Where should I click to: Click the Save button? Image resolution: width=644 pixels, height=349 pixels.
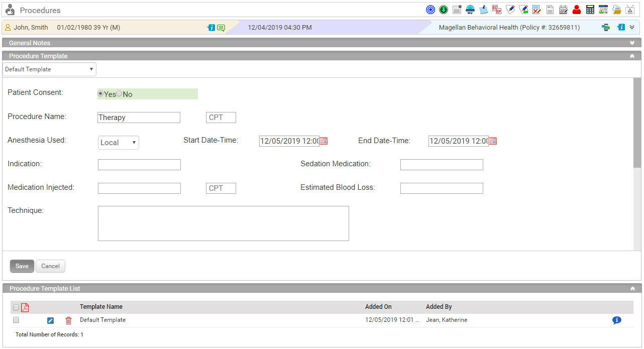click(x=22, y=266)
